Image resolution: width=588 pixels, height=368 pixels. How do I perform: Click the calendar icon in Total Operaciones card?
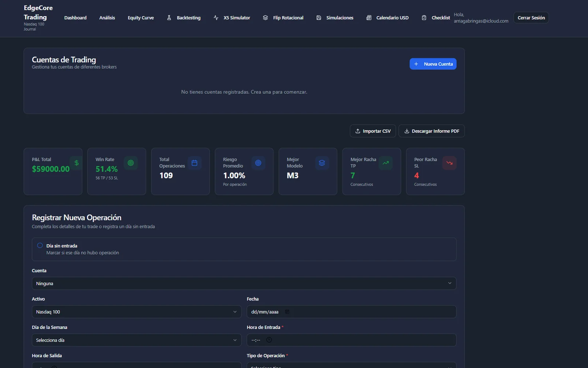(194, 163)
